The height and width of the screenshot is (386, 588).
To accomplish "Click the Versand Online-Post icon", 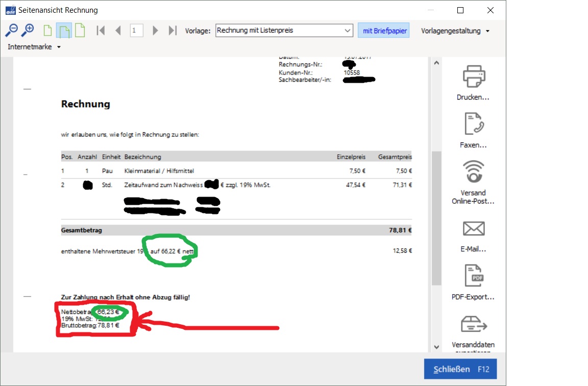I will pos(474,172).
